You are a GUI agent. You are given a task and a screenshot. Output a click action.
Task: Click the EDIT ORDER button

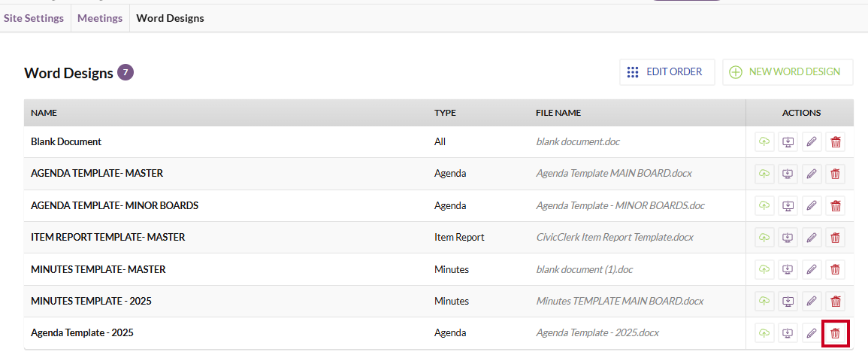pyautogui.click(x=667, y=72)
